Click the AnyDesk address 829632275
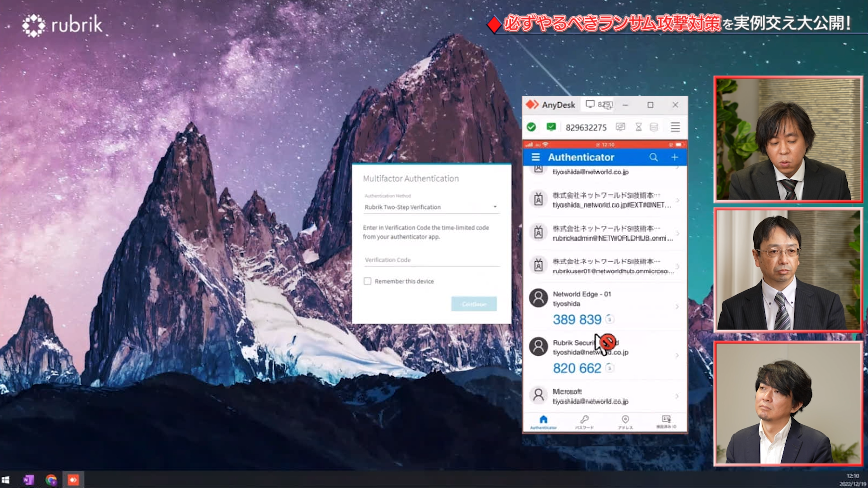 (586, 127)
